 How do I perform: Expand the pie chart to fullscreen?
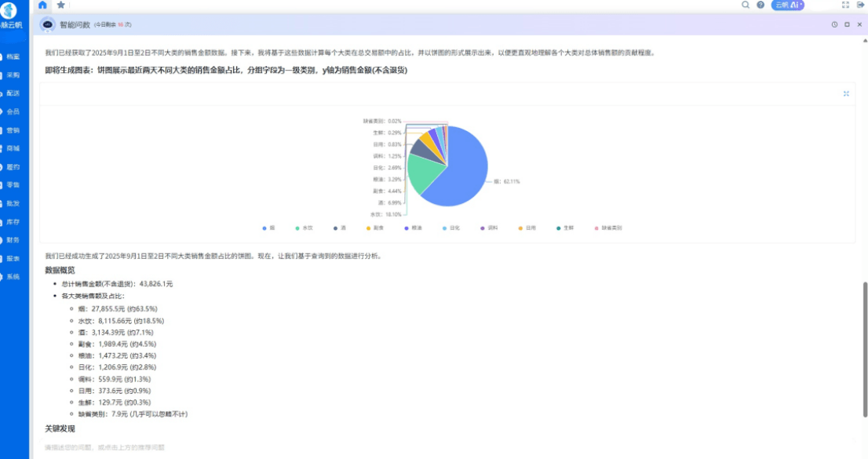846,93
